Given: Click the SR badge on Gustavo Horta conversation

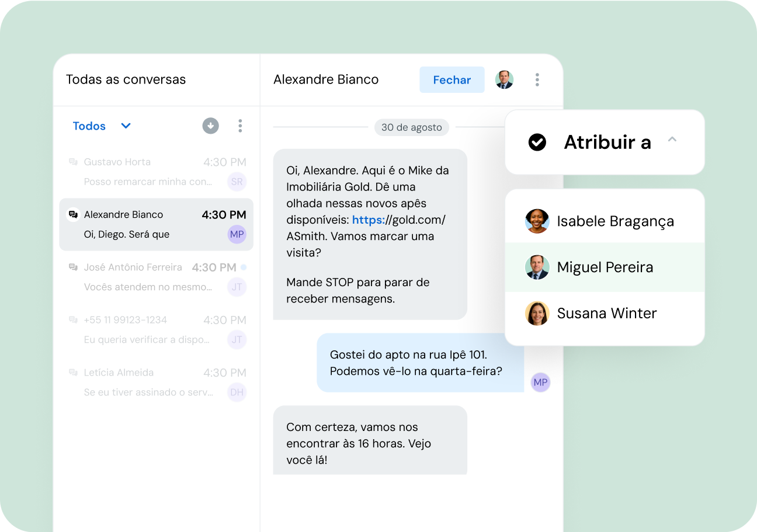Looking at the screenshot, I should tap(237, 182).
